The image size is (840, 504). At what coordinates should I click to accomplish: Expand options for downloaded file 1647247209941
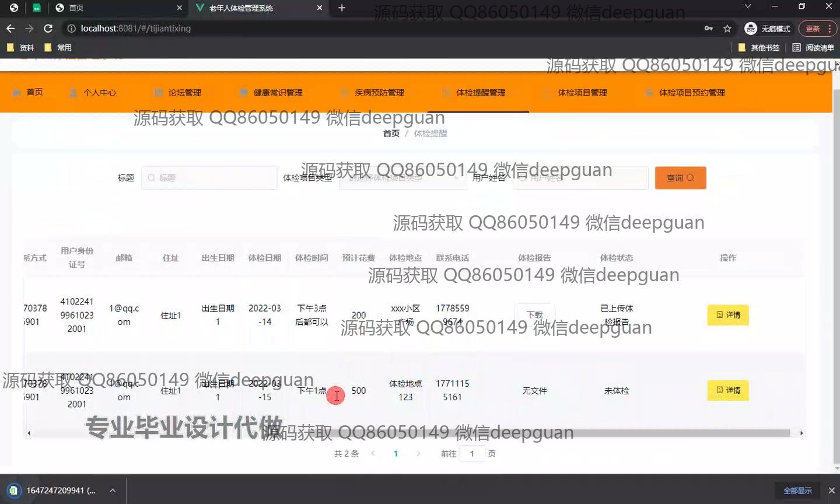113,491
